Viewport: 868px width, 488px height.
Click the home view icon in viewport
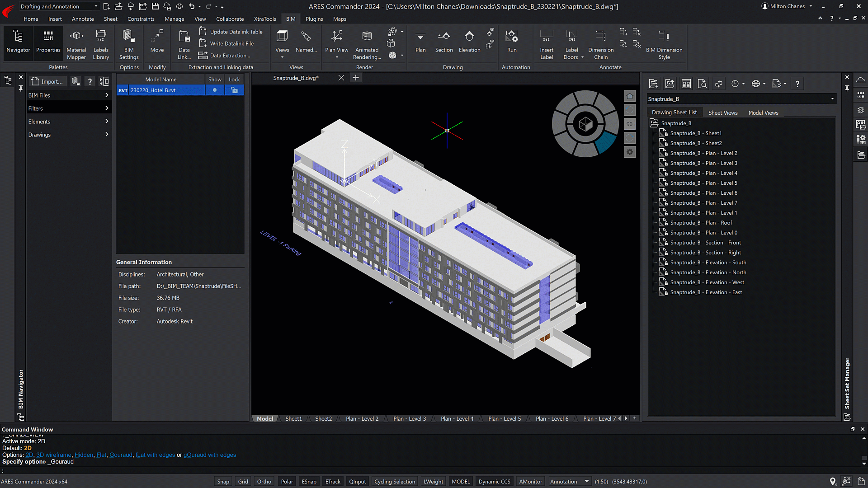[x=629, y=96]
